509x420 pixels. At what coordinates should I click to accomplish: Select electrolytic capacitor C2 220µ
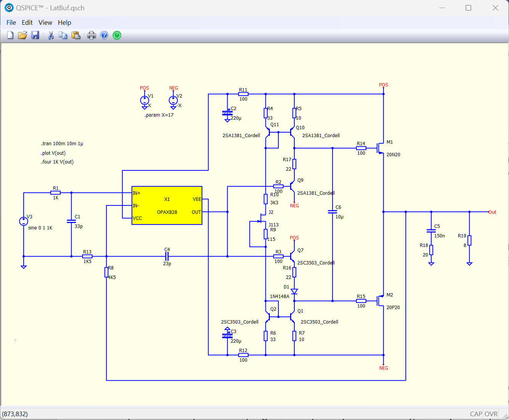pos(227,113)
